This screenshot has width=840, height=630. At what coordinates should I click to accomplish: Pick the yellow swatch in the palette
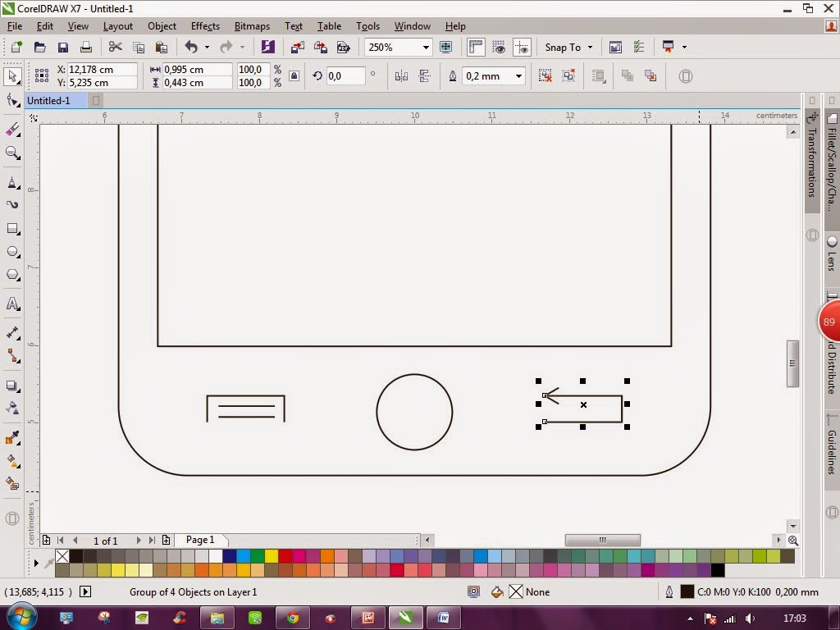271,556
